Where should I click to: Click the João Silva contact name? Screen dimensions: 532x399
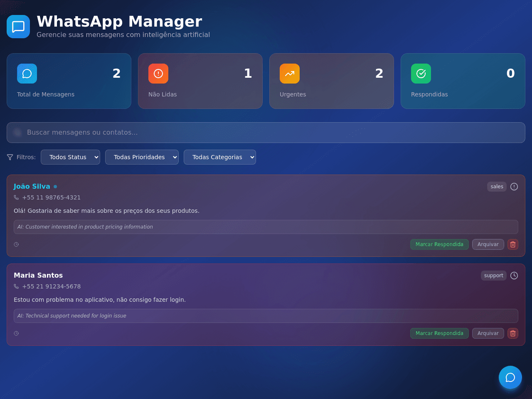click(x=32, y=187)
